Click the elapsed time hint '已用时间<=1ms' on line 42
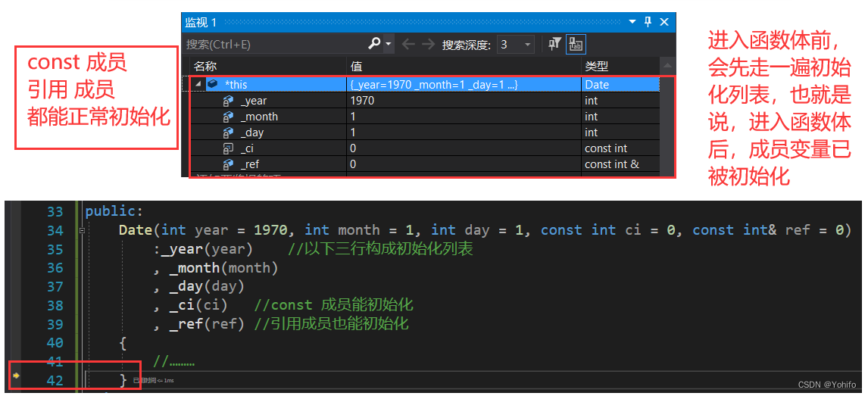Viewport: 868px width, 396px height. pyautogui.click(x=153, y=381)
